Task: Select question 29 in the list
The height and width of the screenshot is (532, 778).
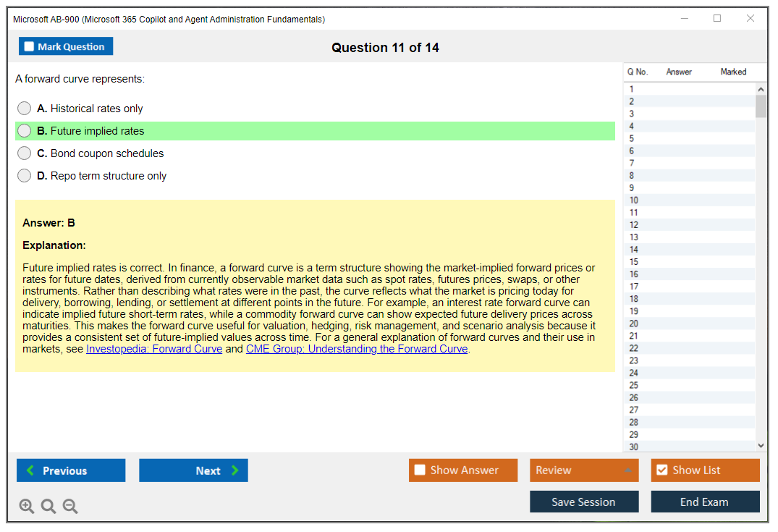Action: pyautogui.click(x=690, y=434)
